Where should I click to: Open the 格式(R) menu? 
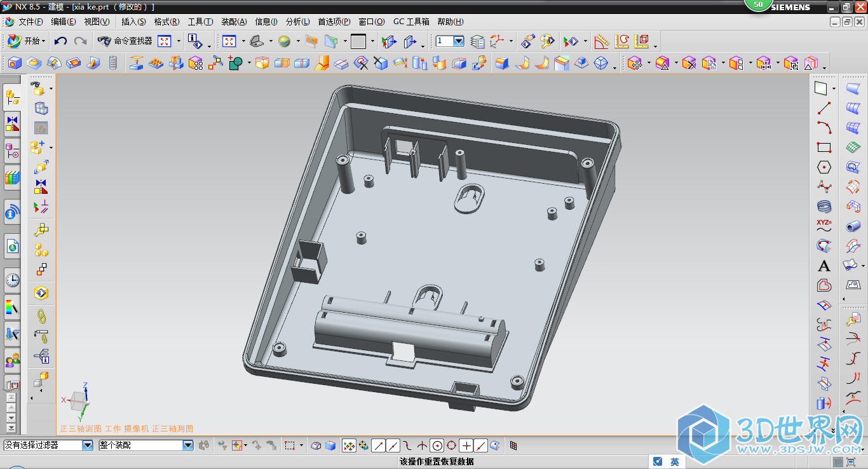166,22
